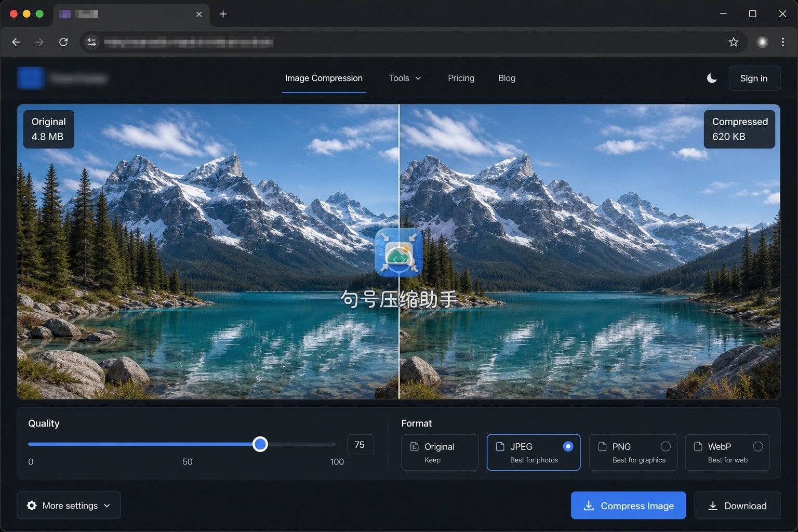Open the Pricing page
This screenshot has height=532, width=798.
click(x=461, y=78)
